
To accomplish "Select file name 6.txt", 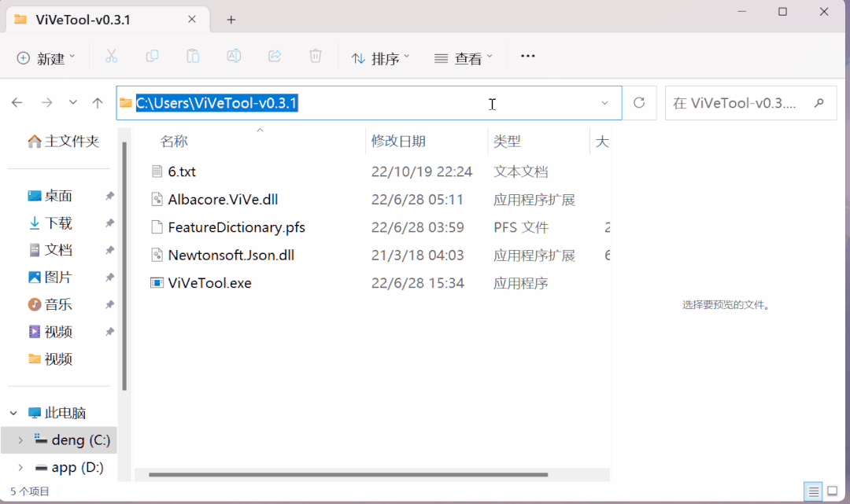I will [x=182, y=171].
